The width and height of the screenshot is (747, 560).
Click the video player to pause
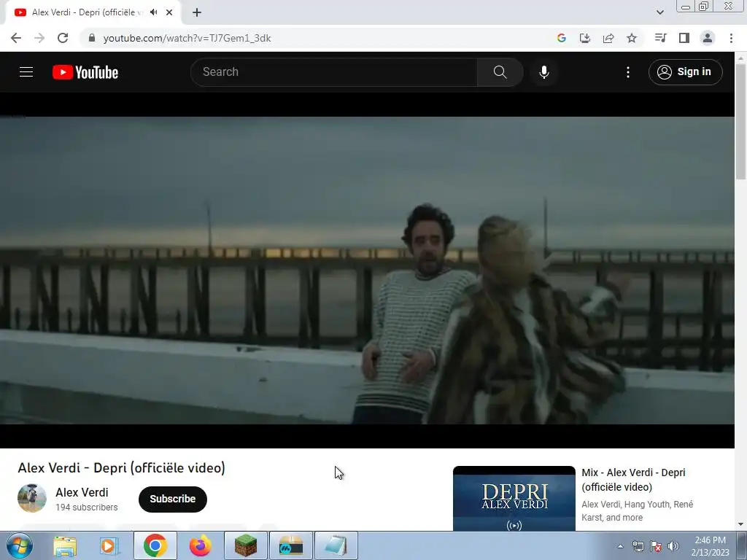[367, 270]
